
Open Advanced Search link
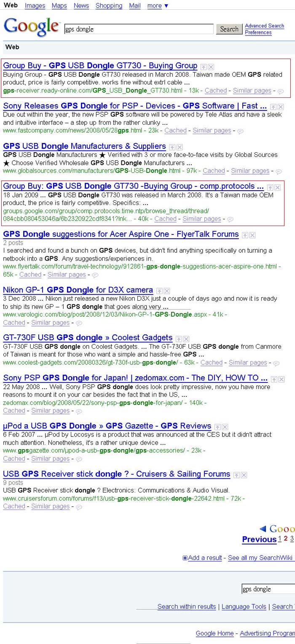[265, 26]
